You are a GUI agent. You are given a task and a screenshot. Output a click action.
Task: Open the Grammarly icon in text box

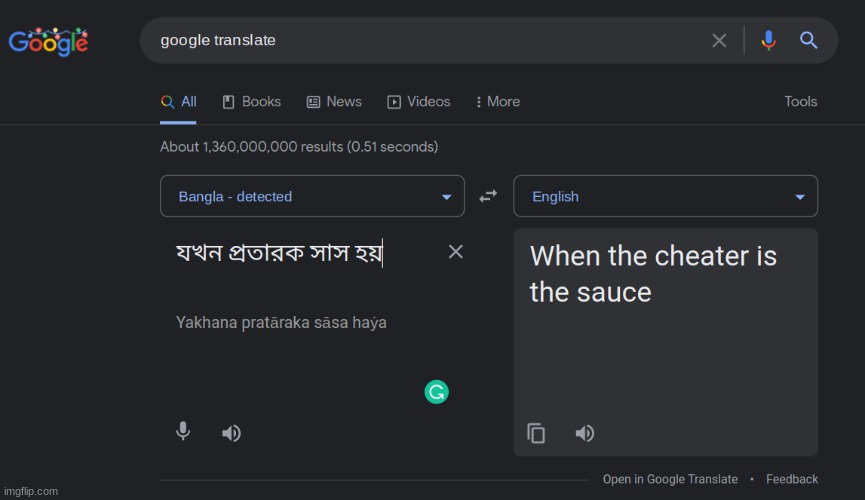(436, 392)
